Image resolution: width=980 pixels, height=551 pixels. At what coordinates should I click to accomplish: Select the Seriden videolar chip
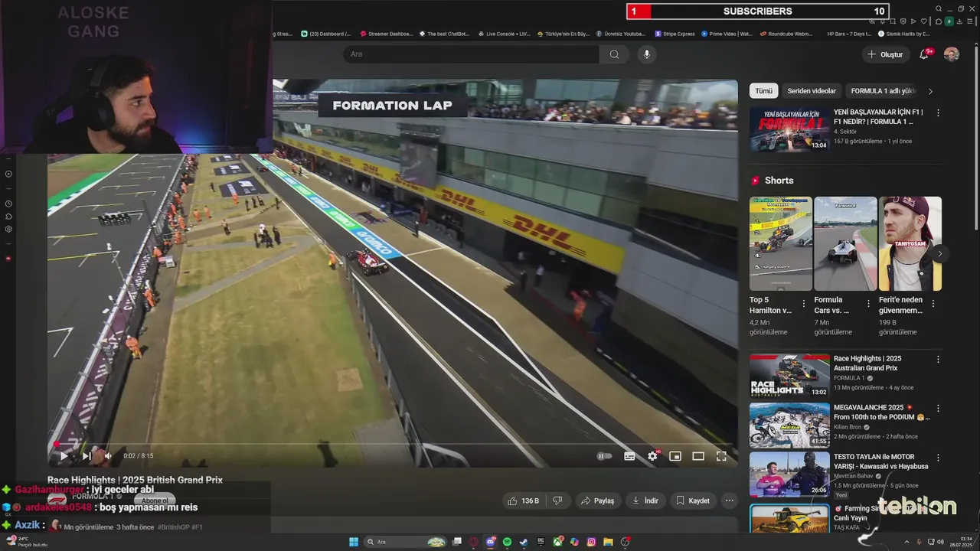812,91
